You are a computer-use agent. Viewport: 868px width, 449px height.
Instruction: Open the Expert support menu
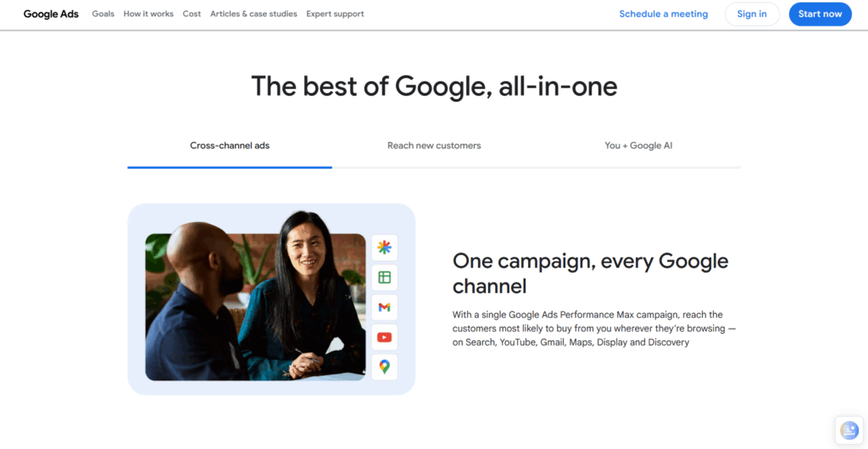(x=335, y=14)
